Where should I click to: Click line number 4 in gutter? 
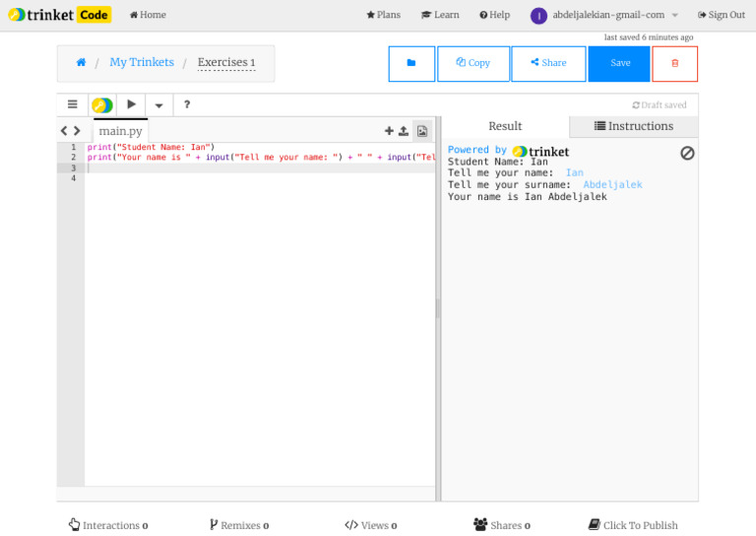(x=73, y=178)
